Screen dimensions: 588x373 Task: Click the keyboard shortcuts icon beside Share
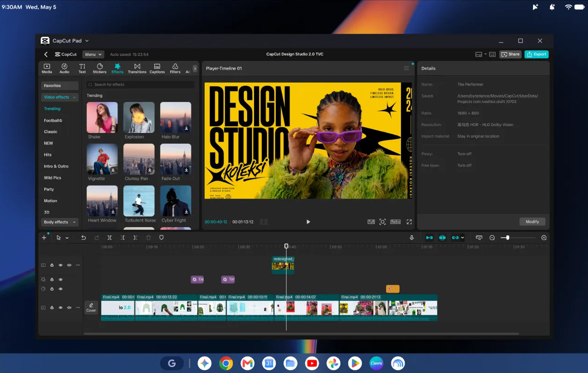(x=492, y=54)
